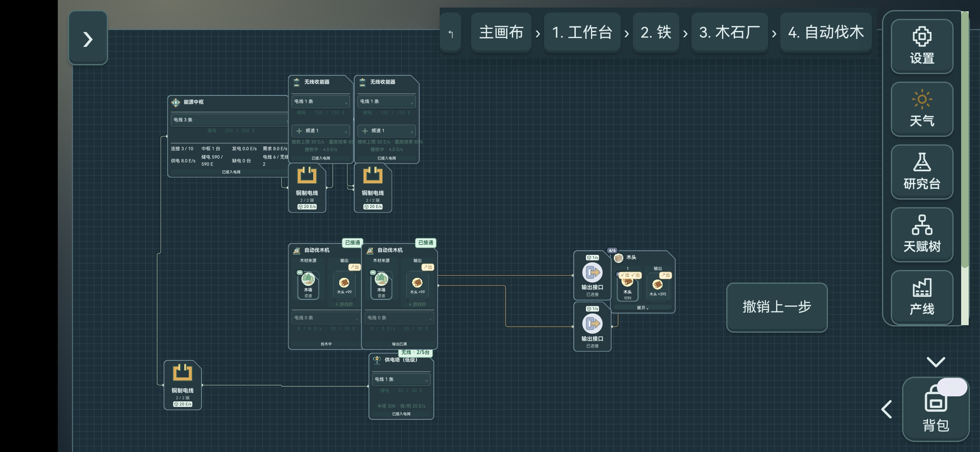Viewport: 980px width, 452px height.
Task: Go to 4. 自动伐木 breadcrumb
Action: tap(826, 32)
